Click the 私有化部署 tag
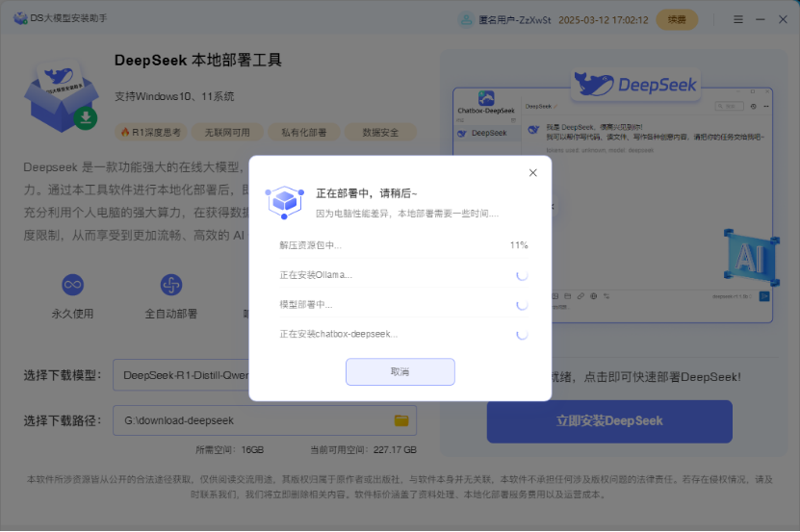Viewport: 800px width, 532px height. [x=303, y=133]
